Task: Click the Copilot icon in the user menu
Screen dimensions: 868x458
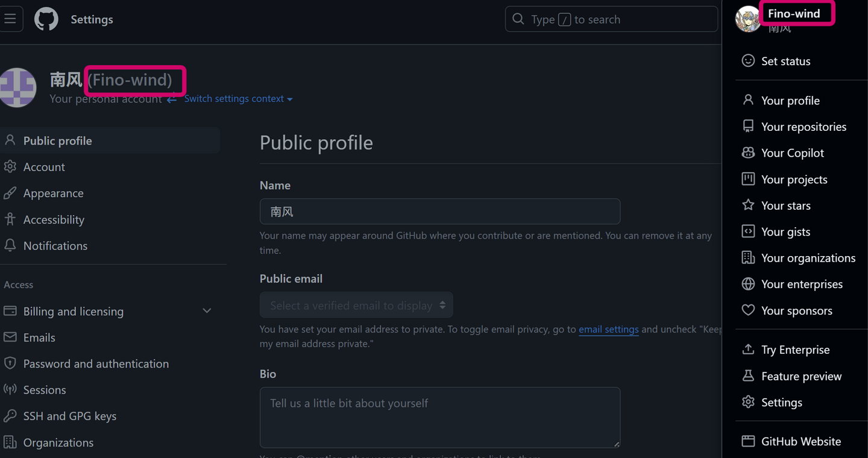Action: tap(748, 152)
